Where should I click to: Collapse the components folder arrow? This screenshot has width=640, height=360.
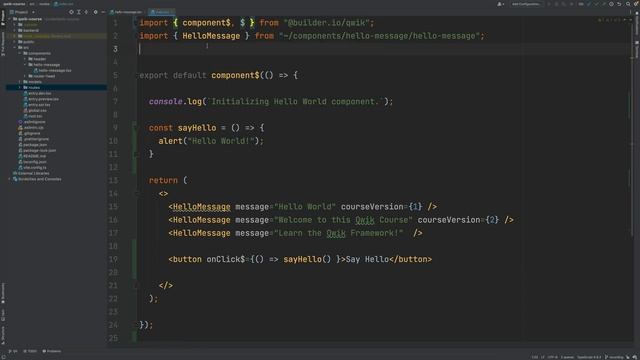coord(20,53)
